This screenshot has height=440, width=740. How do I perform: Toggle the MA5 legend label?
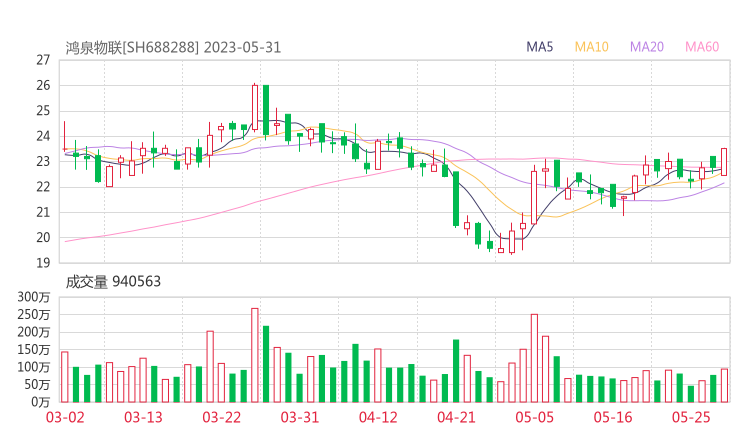coord(539,47)
